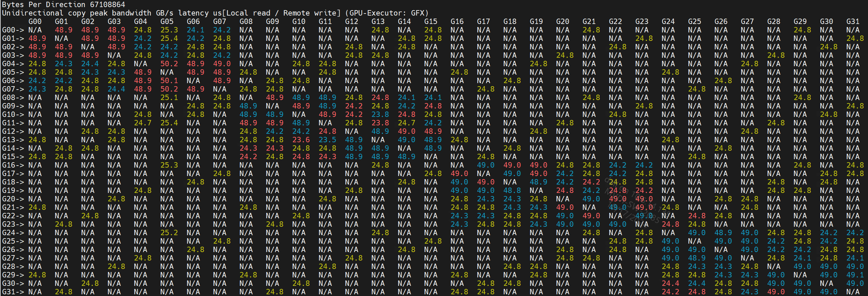Click the 24.4 value in row G07

point(116,89)
